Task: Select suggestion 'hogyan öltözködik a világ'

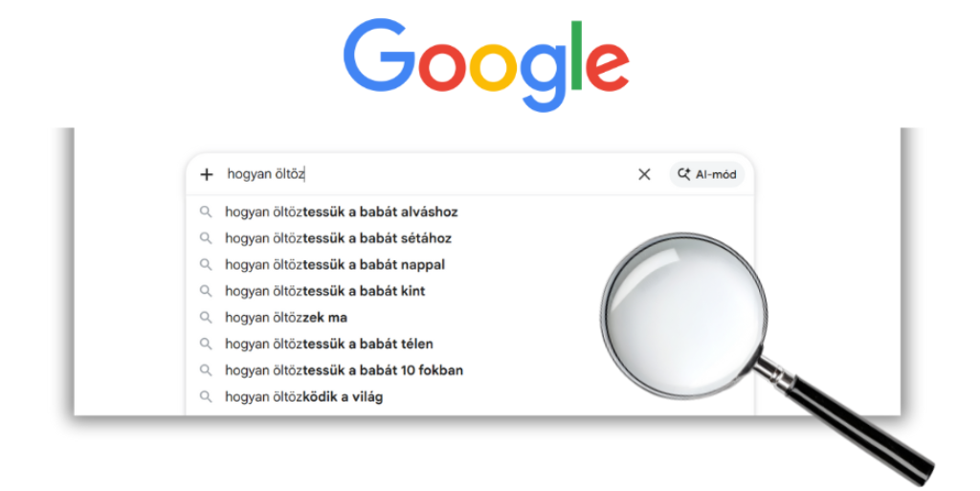Action: point(303,396)
